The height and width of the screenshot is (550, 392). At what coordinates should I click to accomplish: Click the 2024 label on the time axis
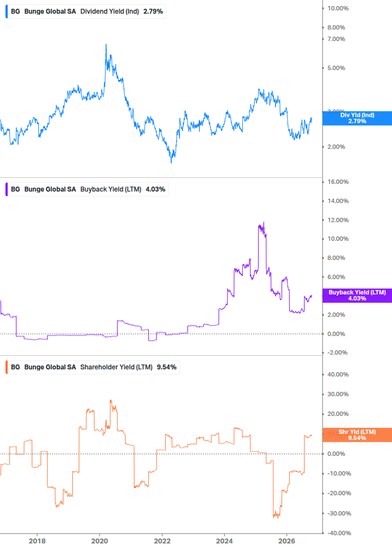(x=224, y=541)
